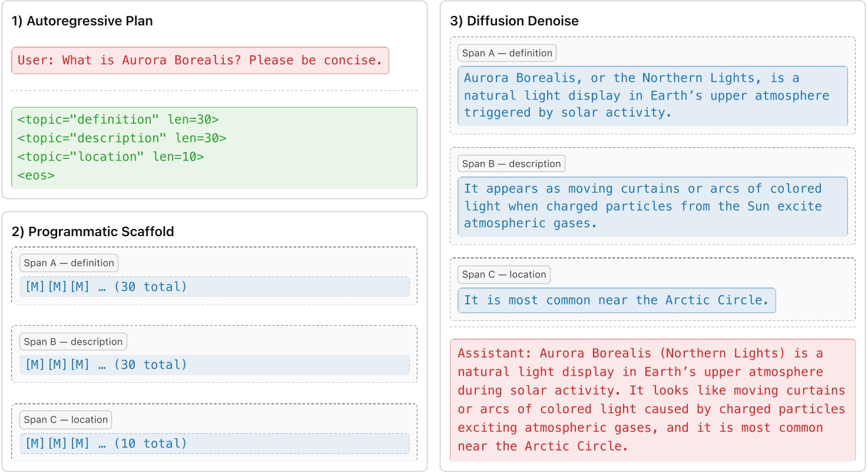Select the green plan token block
Image resolution: width=868 pixels, height=474 pixels.
click(215, 147)
